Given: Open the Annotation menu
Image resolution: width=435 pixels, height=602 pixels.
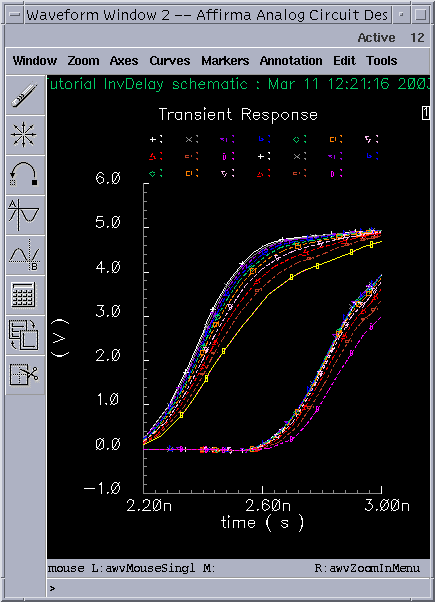Looking at the screenshot, I should (291, 61).
